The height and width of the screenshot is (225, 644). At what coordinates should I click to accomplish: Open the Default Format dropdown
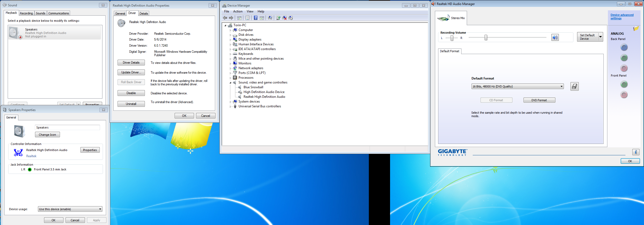[x=517, y=86]
